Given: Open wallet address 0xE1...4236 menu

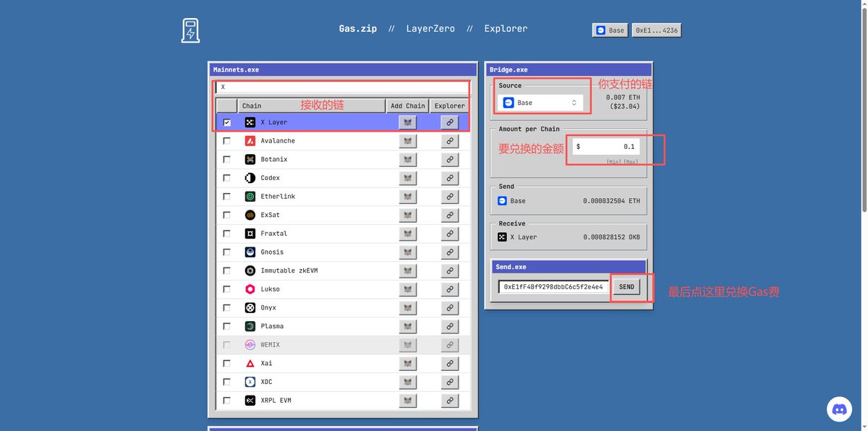Looking at the screenshot, I should (x=657, y=30).
